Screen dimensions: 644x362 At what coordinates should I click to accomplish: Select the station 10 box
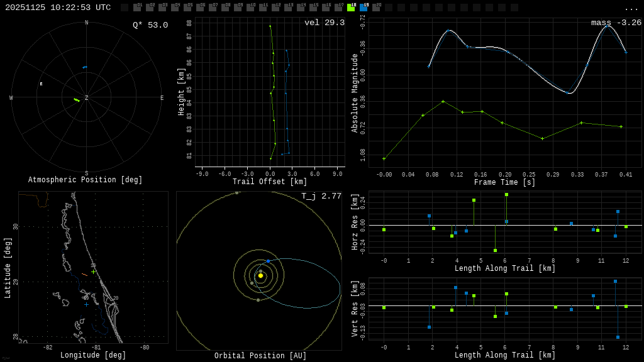250,8
